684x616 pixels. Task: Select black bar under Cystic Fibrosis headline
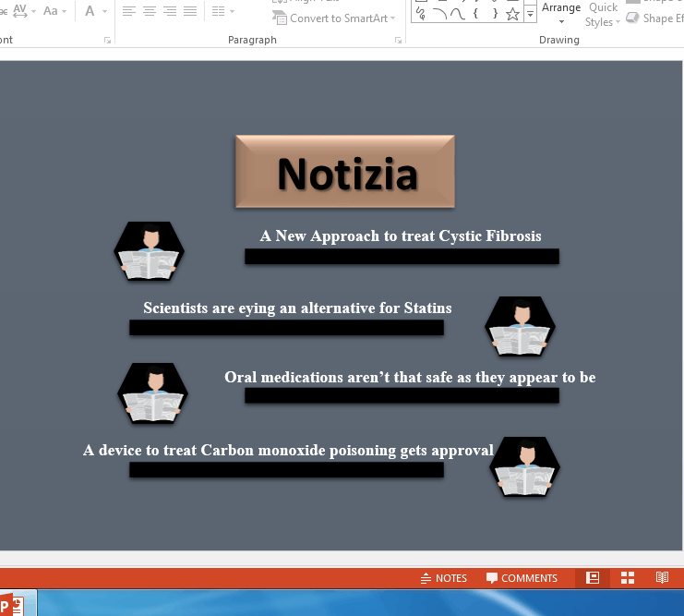(x=402, y=256)
